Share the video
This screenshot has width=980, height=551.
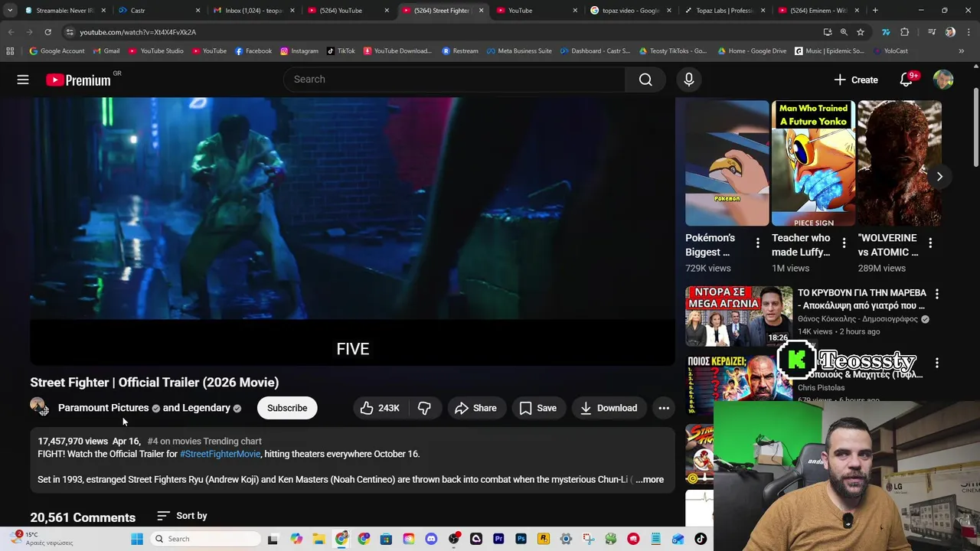point(475,408)
